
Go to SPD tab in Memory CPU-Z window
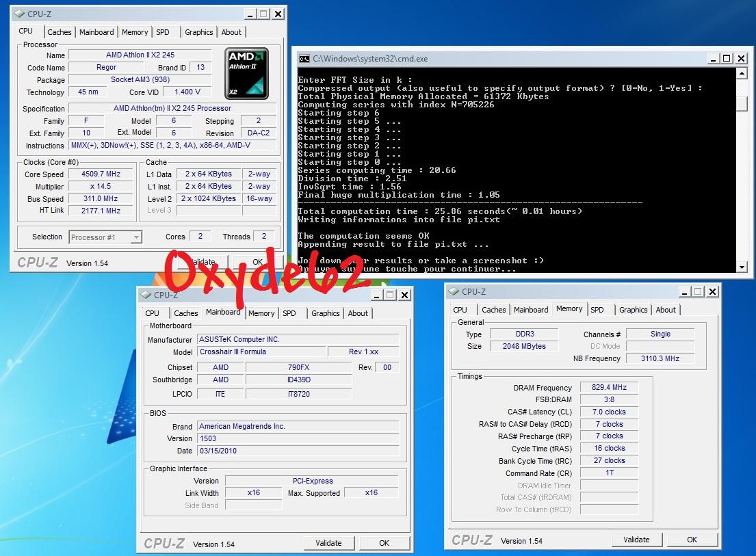597,310
